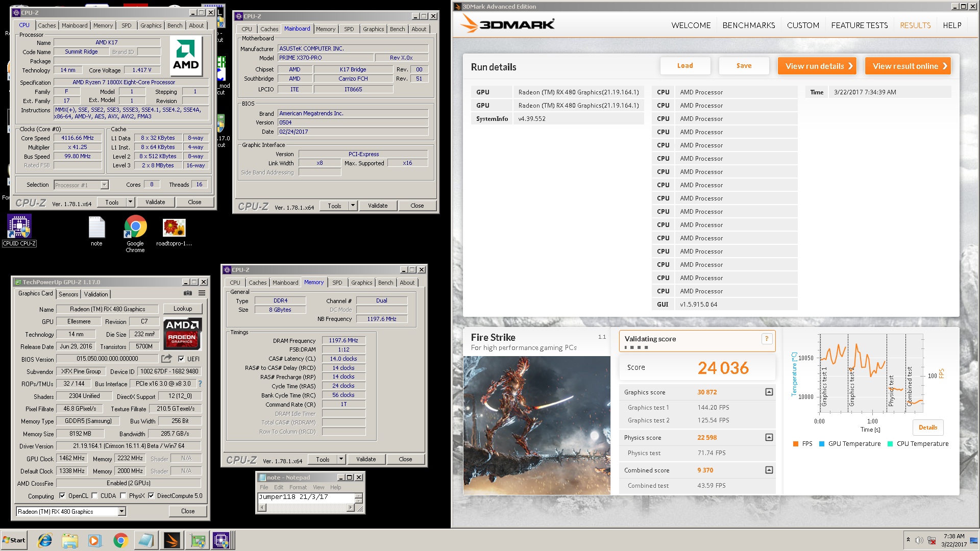
Task: Open Windows Explorer folder icon in taskbar
Action: click(x=70, y=540)
